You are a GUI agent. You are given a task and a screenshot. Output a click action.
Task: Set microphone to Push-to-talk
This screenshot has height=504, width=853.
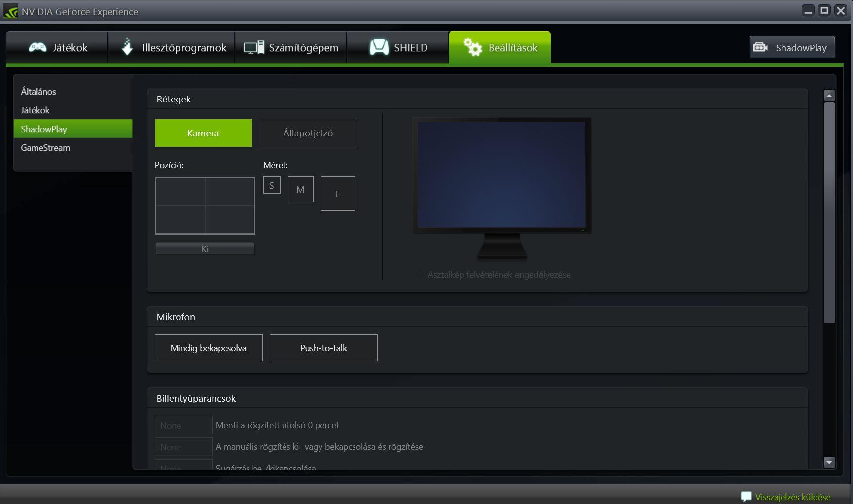(x=323, y=348)
